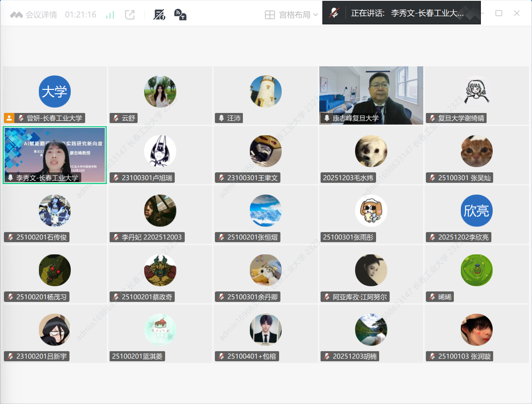The image size is (532, 404).
Task: Select 李秀文-长春工业大学 video tile
Action: (x=55, y=155)
